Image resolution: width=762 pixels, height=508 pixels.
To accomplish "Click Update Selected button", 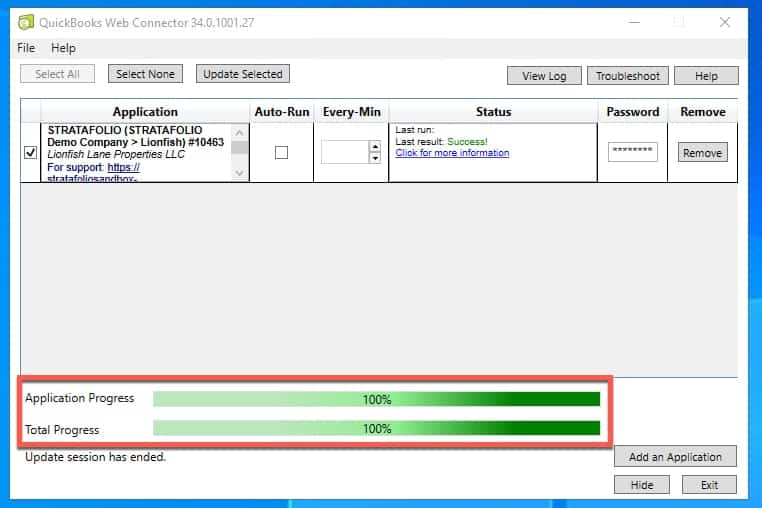I will 242,74.
